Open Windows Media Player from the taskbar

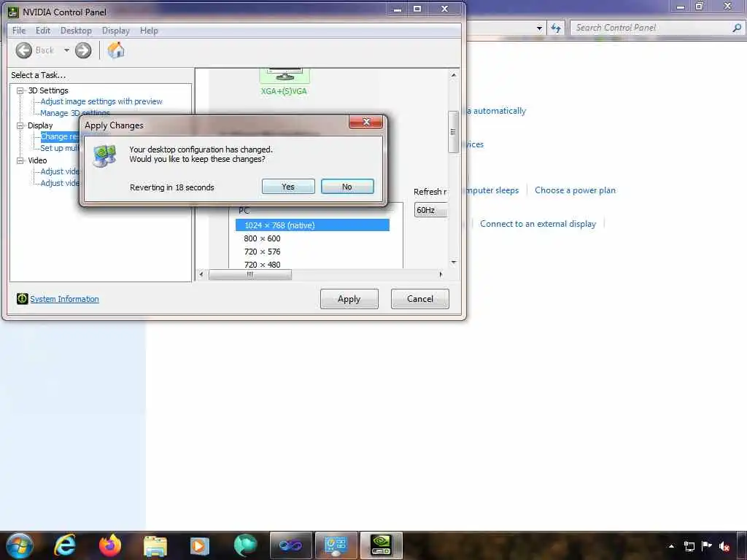pos(200,545)
